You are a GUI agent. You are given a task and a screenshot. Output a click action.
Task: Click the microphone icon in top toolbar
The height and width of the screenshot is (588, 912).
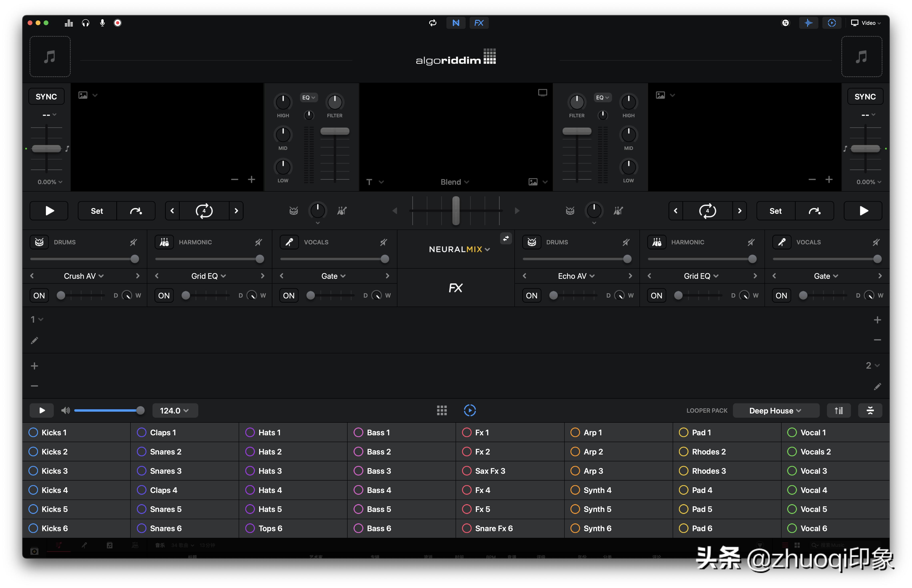click(102, 23)
